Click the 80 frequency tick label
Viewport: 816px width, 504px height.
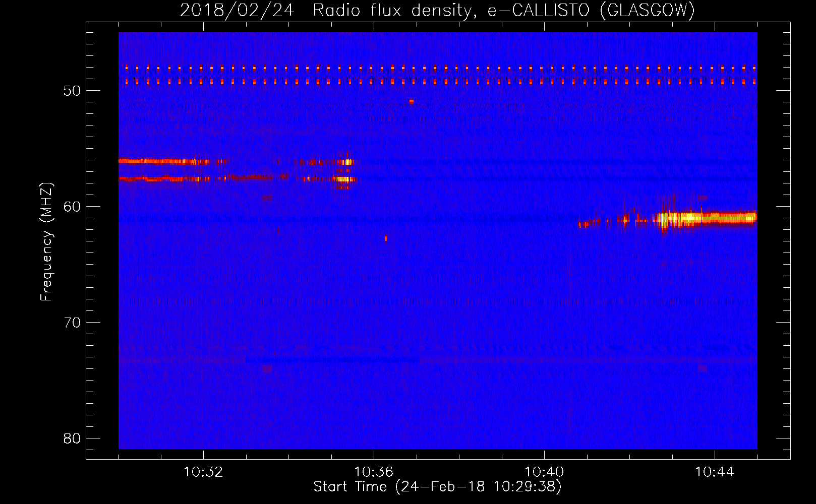72,438
